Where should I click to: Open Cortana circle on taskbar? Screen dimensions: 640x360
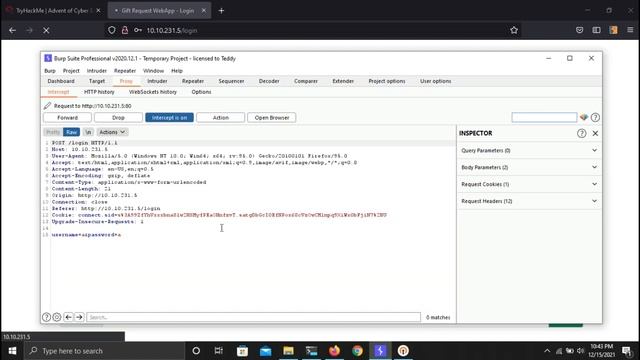click(196, 351)
